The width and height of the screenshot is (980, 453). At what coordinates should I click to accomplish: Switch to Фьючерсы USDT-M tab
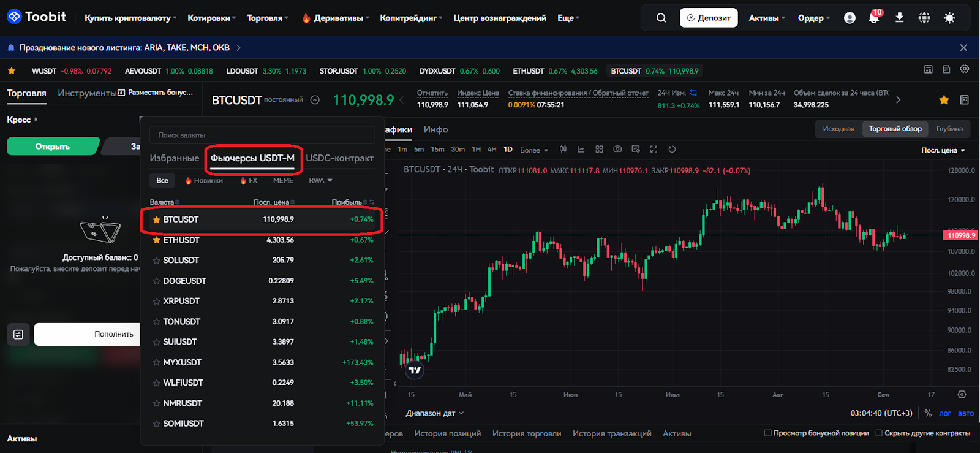tap(252, 158)
